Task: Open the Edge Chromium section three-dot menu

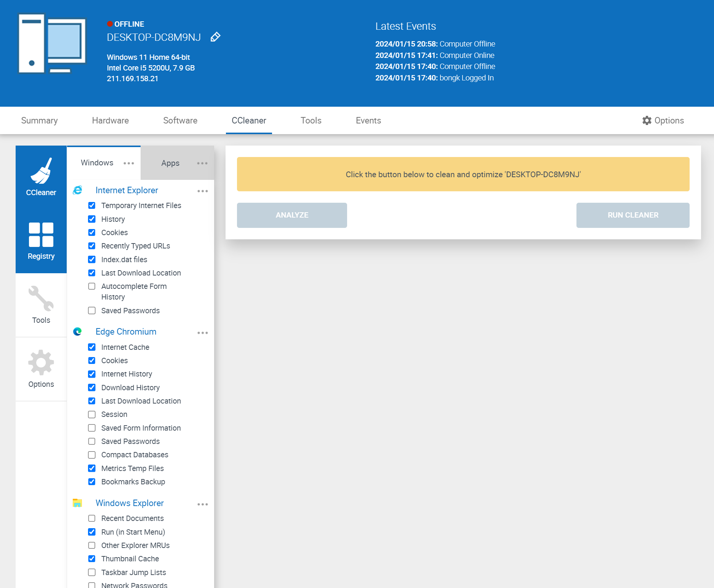Action: tap(203, 333)
